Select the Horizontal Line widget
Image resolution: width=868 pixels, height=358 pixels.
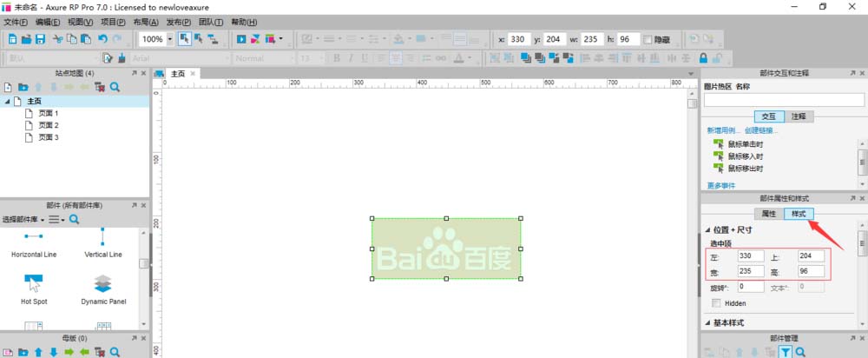34,244
